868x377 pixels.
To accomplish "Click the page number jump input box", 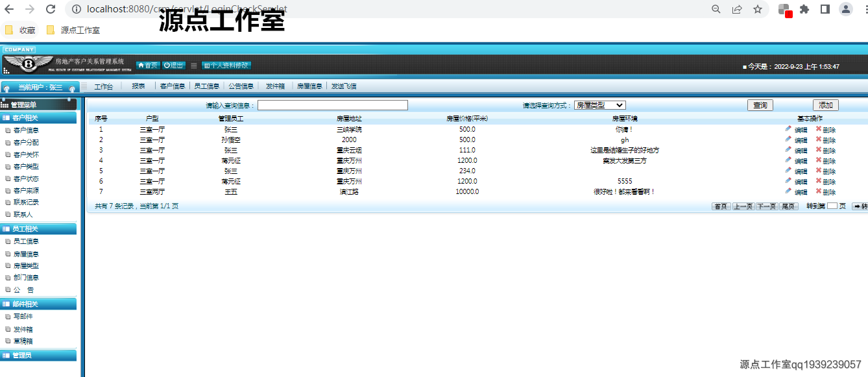I will point(832,206).
